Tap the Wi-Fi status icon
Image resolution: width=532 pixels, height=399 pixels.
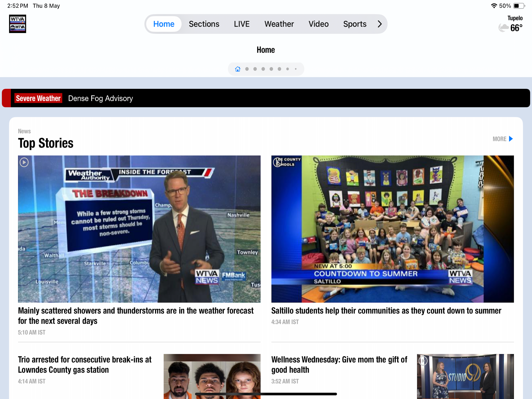(494, 6)
